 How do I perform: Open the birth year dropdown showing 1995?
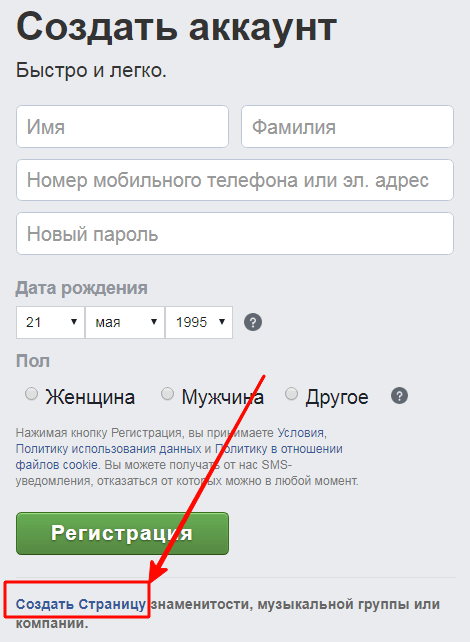[199, 322]
